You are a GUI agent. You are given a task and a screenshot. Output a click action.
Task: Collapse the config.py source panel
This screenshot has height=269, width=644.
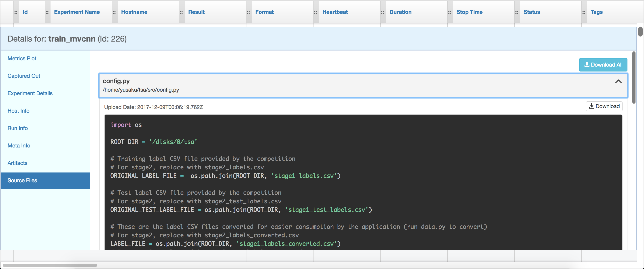[619, 82]
